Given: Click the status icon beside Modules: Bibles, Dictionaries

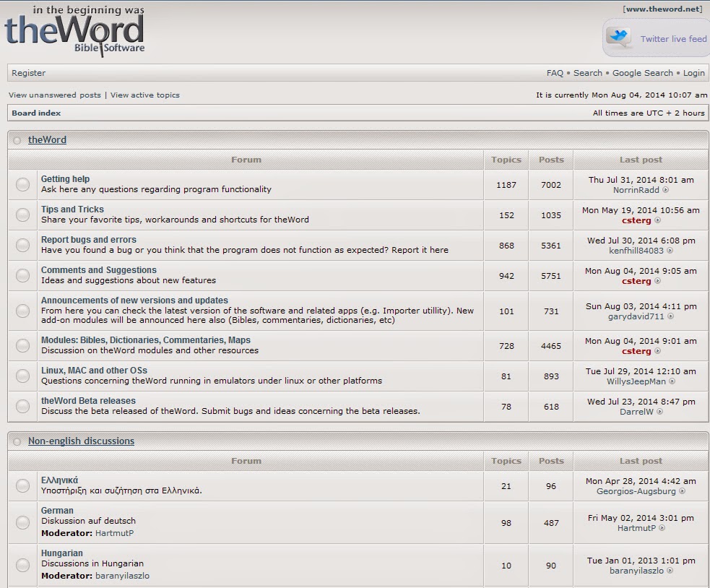Looking at the screenshot, I should [22, 345].
